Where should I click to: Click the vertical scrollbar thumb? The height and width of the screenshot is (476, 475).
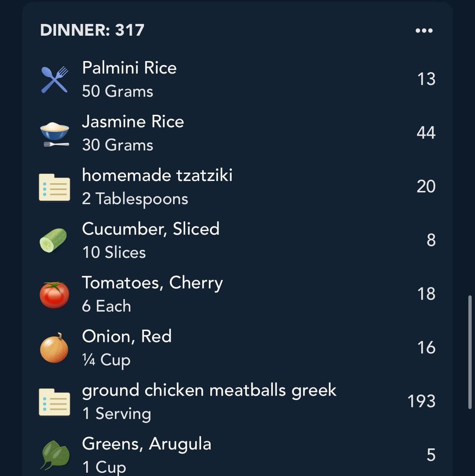tap(470, 352)
